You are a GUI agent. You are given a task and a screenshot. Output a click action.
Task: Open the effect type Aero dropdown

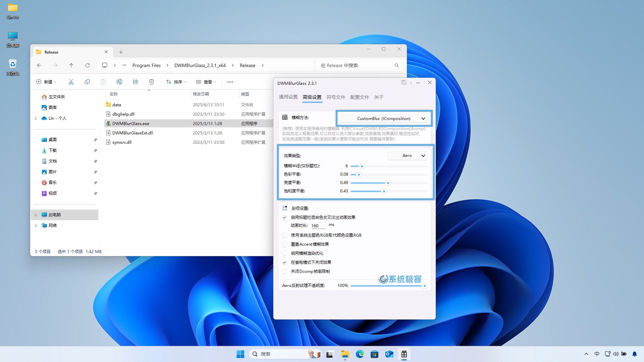(407, 156)
